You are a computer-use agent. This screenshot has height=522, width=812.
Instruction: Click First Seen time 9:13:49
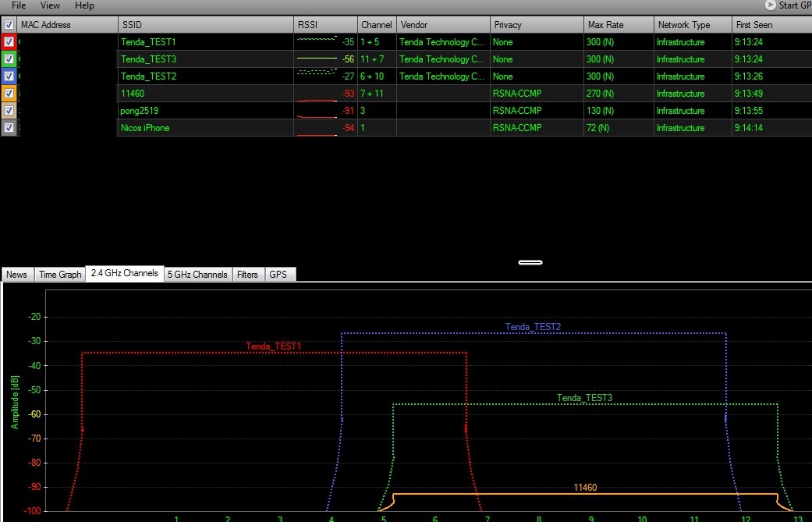click(x=748, y=93)
